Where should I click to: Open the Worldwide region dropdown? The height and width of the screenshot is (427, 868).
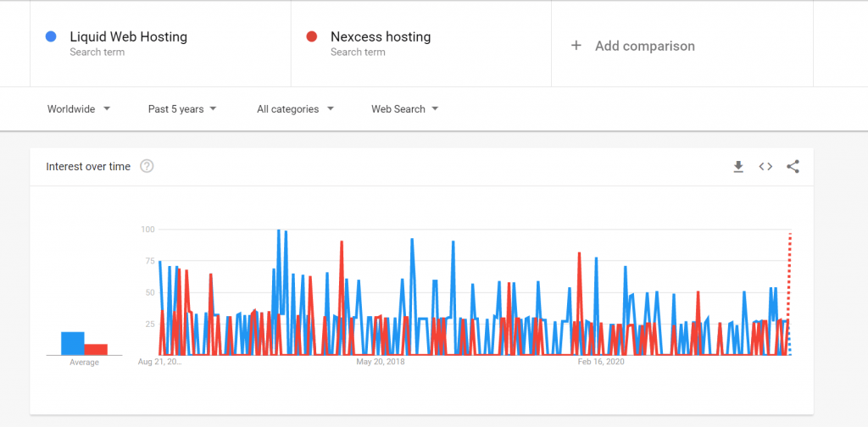tap(79, 109)
